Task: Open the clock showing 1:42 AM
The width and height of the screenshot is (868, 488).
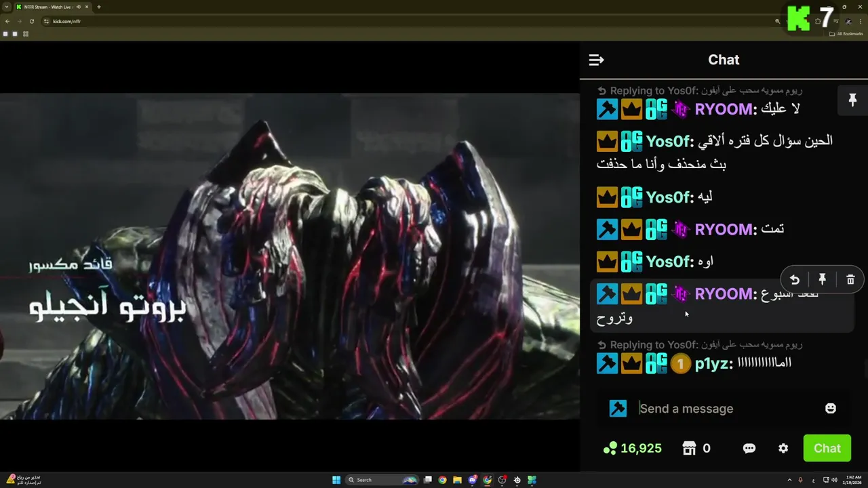Action: (x=853, y=480)
